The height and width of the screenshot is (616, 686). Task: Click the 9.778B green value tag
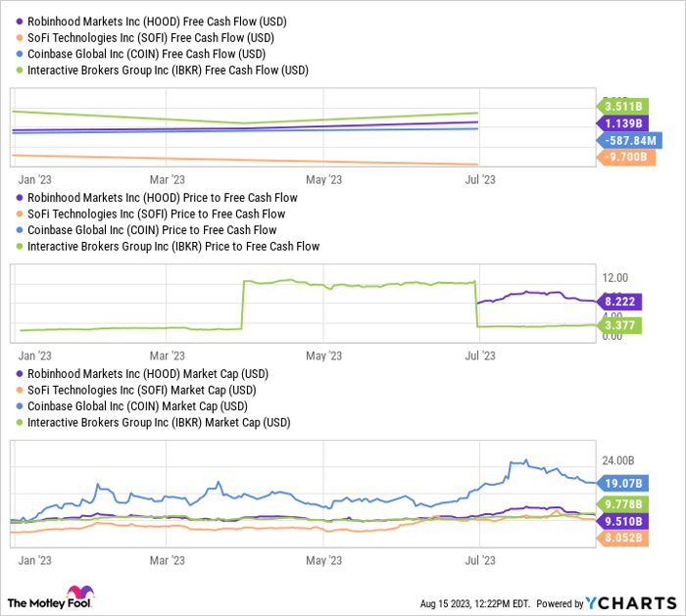(x=622, y=504)
